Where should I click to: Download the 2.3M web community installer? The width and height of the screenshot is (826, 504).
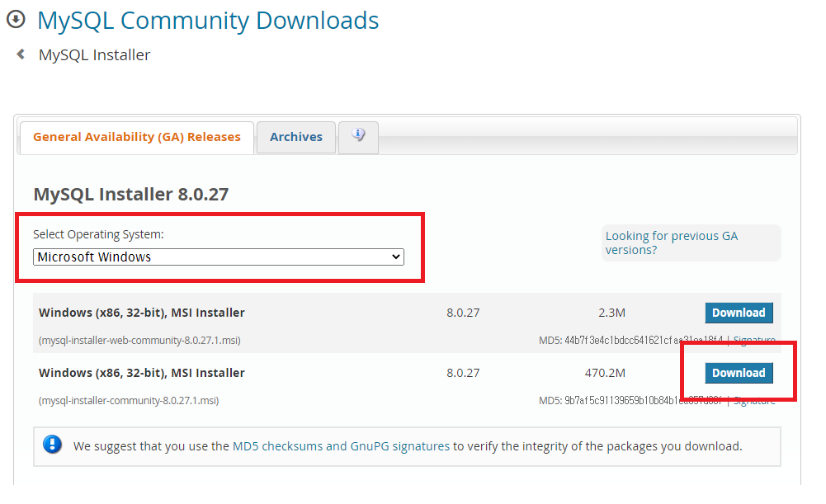pos(739,313)
